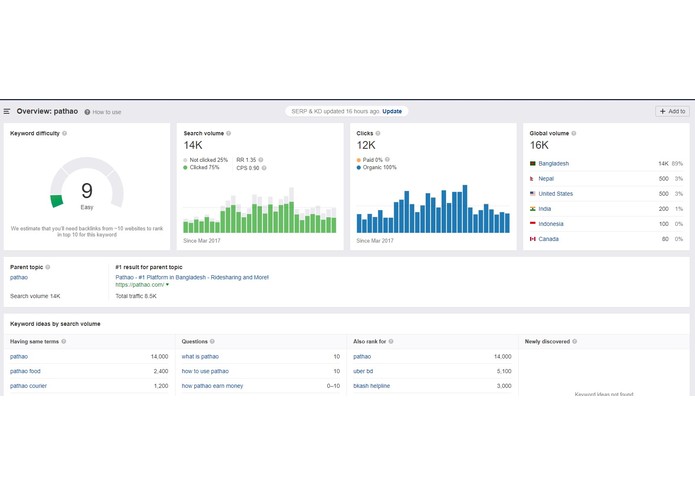Screen dimensions: 695x494
Task: Click the How to use help icon
Action: (87, 112)
